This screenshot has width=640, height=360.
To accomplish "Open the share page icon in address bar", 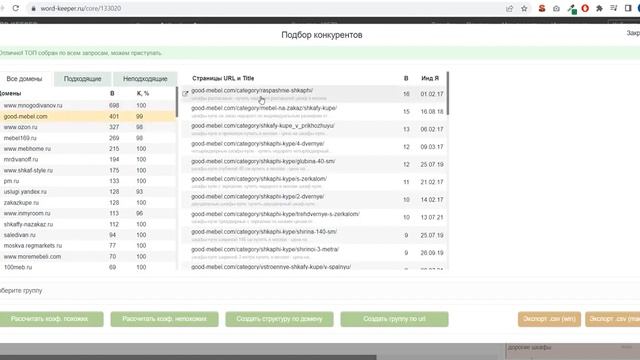I will click(x=509, y=8).
